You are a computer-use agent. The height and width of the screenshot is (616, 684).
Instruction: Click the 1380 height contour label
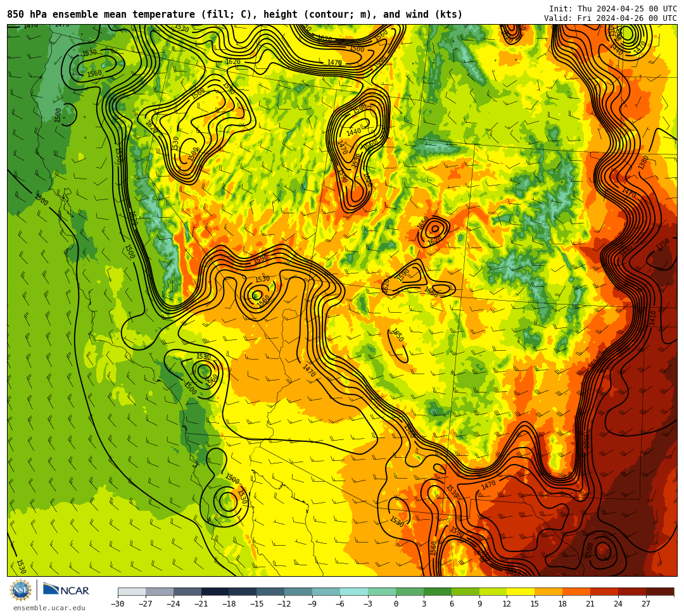(x=643, y=162)
